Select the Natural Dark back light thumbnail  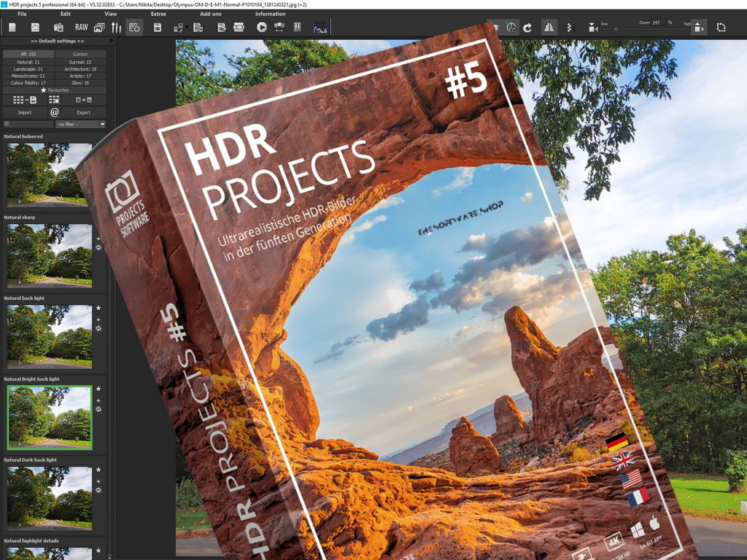50,499
